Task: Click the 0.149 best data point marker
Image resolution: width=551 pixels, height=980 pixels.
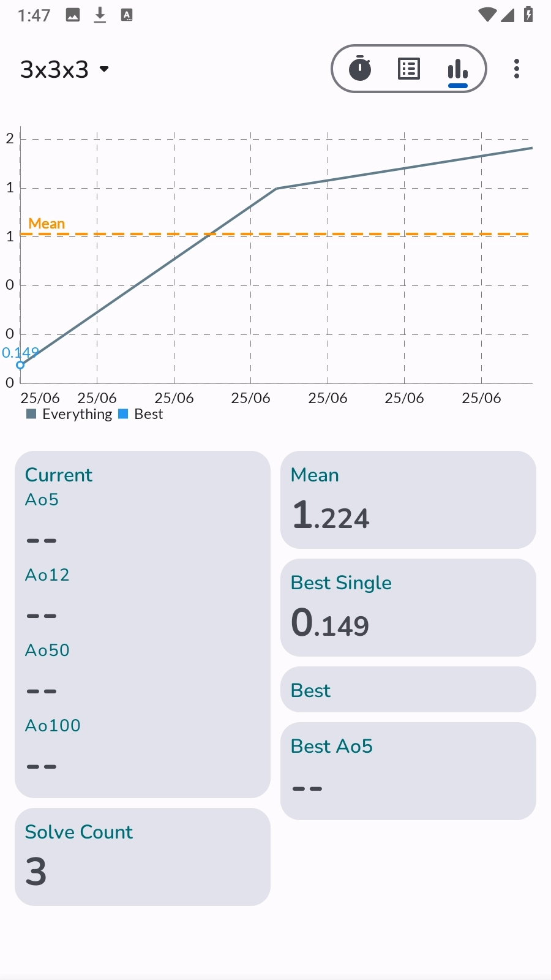Action: coord(20,365)
